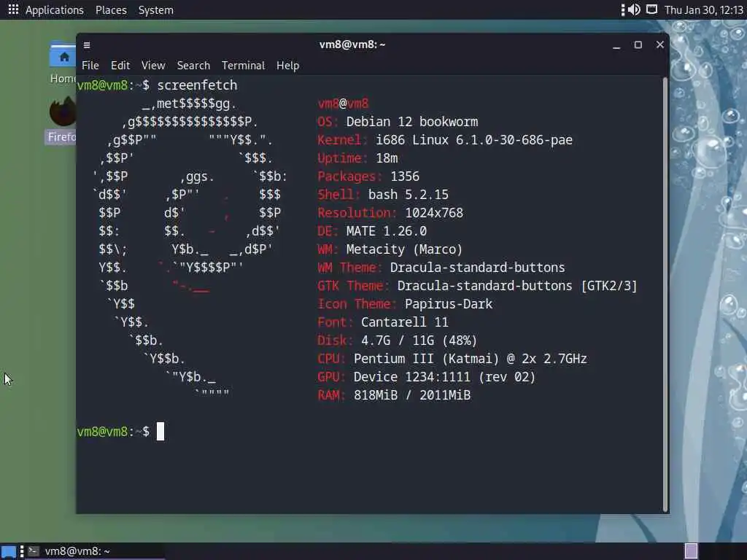Click the text 'Debian 12 bookworm'
Image resolution: width=747 pixels, height=560 pixels.
[412, 122]
